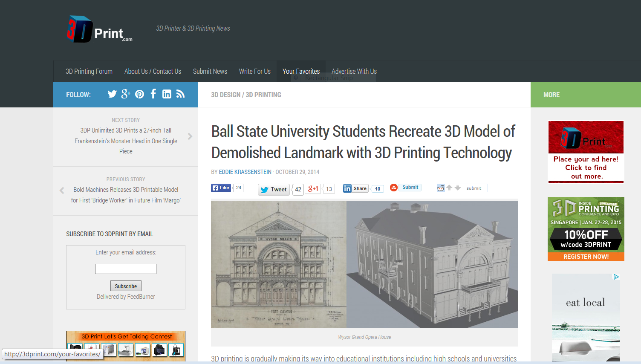Viewport: 641px width, 364px height.
Task: Click the Reddit submit link
Action: click(474, 188)
